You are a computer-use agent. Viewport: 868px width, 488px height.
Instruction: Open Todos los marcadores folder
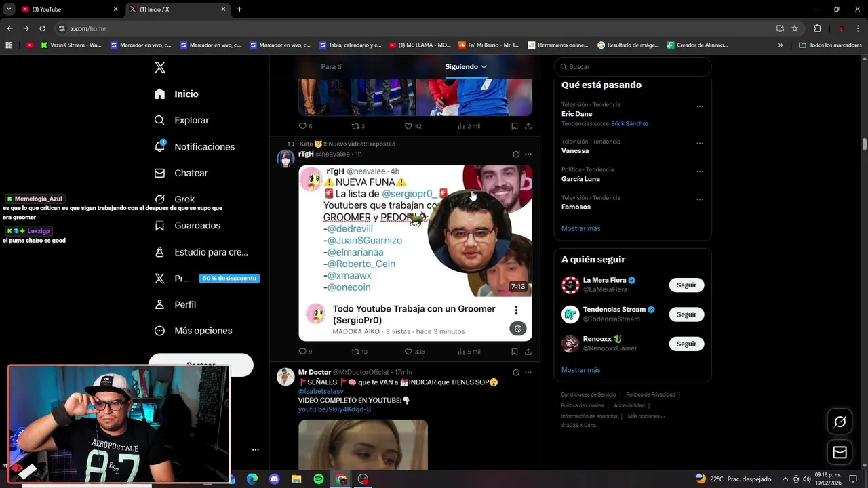[x=830, y=45]
